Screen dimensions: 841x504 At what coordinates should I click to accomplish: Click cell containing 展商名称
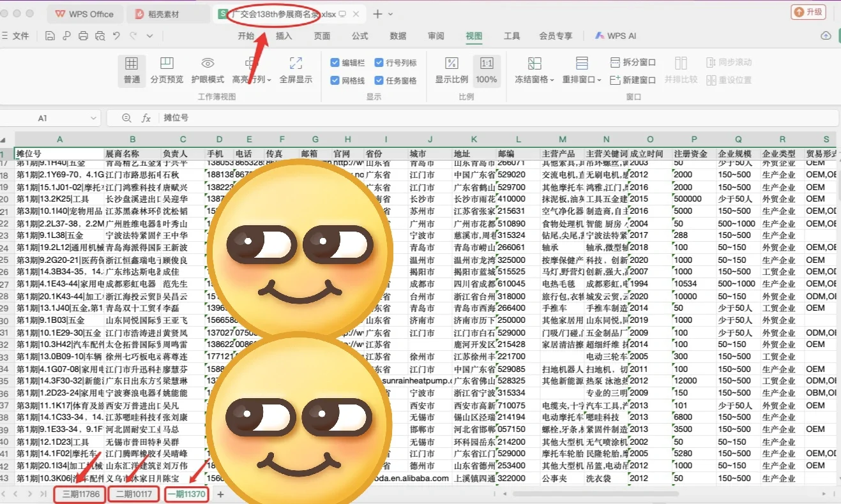[133, 154]
